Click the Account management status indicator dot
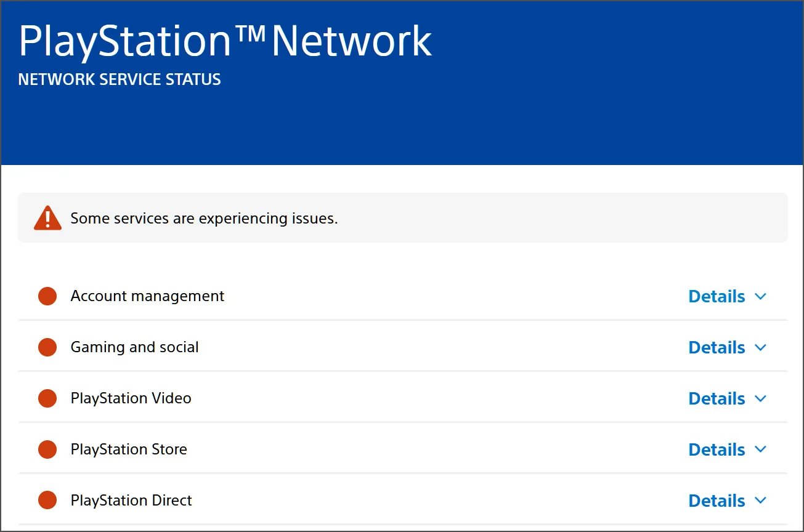The width and height of the screenshot is (804, 532). tap(47, 296)
